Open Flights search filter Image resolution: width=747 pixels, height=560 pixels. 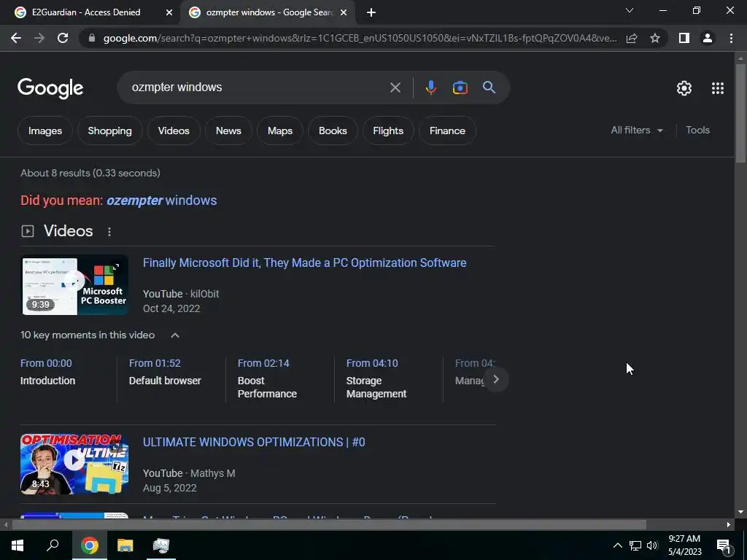388,131
